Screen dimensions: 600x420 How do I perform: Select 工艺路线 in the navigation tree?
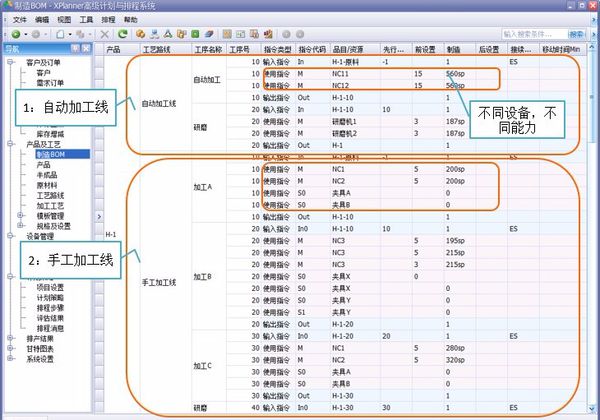pyautogui.click(x=50, y=195)
